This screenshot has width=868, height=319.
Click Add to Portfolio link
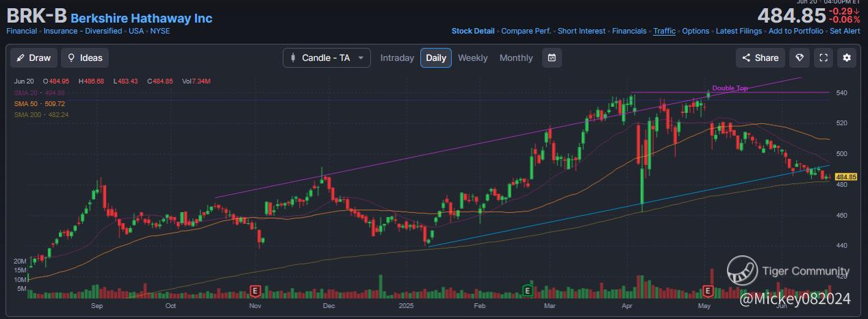pyautogui.click(x=795, y=31)
